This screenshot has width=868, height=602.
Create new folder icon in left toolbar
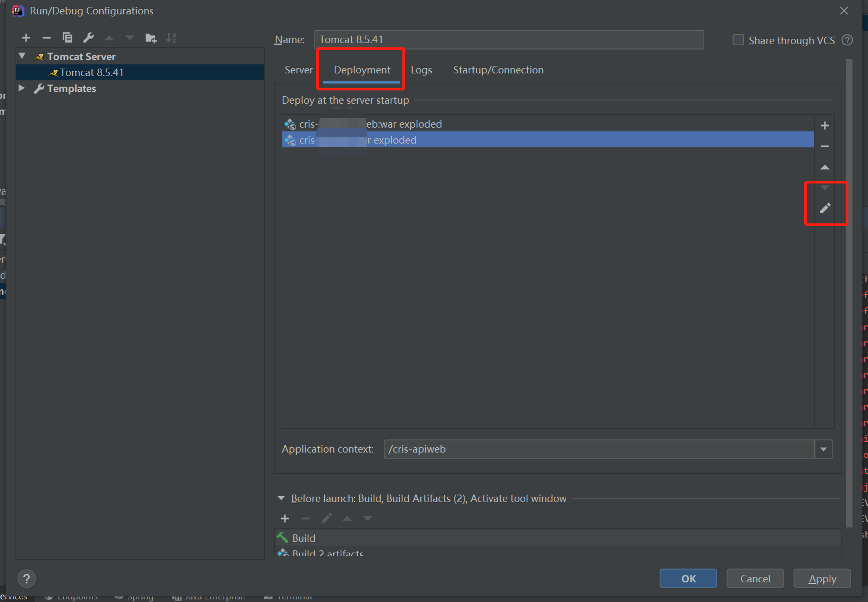(x=151, y=38)
